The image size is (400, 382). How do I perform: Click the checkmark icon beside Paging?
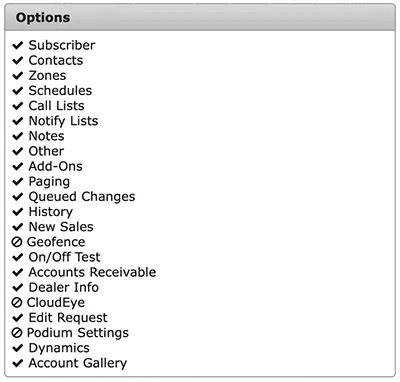(17, 181)
